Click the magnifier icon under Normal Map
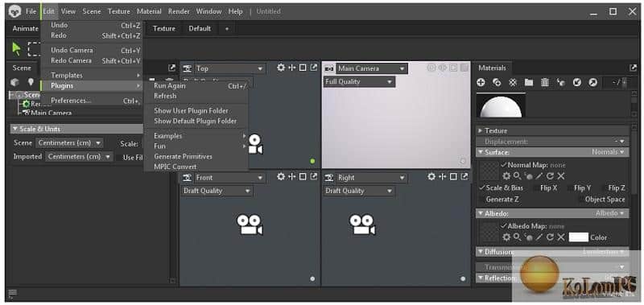Screen dimensions: 644x305 518,176
